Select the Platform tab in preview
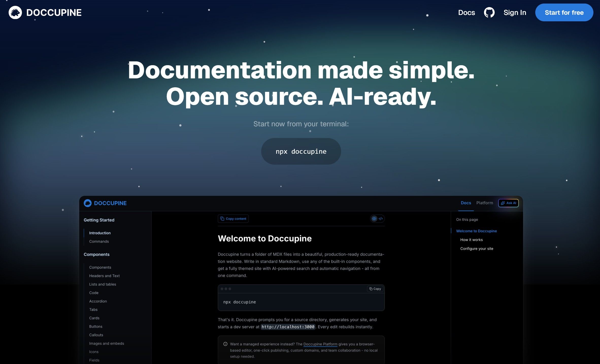 (x=485, y=203)
